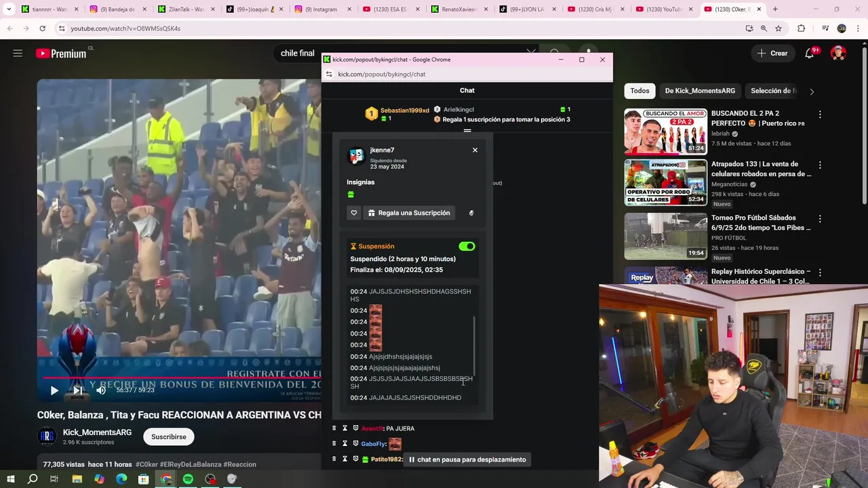Open options for Replay Histórico Superclásico video
Viewport: 868px width, 488px height.
tap(820, 273)
